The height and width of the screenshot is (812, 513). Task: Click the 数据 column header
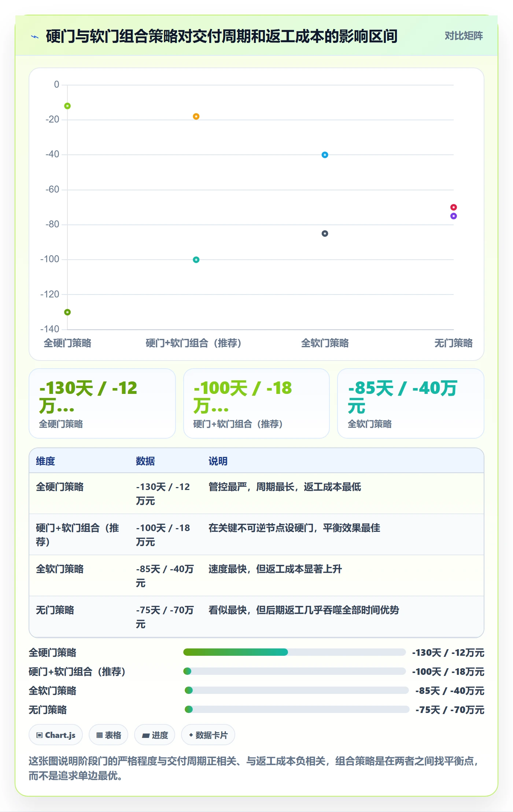click(145, 461)
